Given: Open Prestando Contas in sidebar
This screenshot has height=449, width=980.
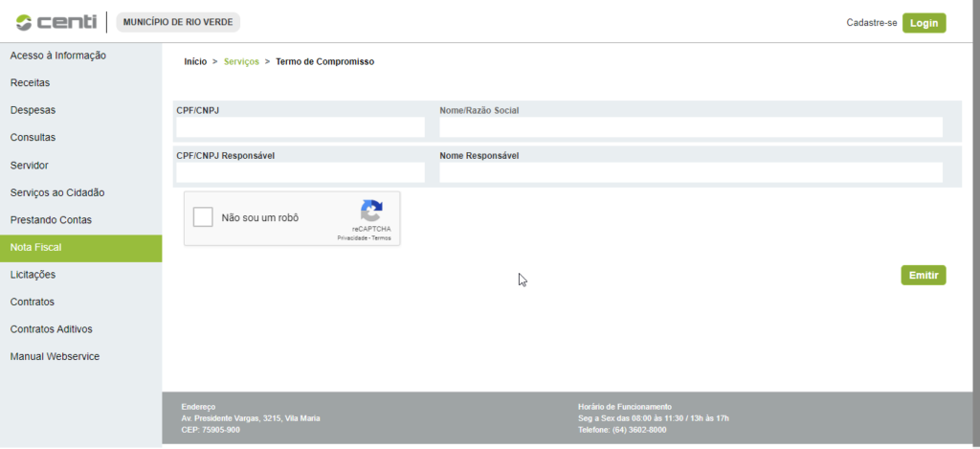Looking at the screenshot, I should [52, 220].
